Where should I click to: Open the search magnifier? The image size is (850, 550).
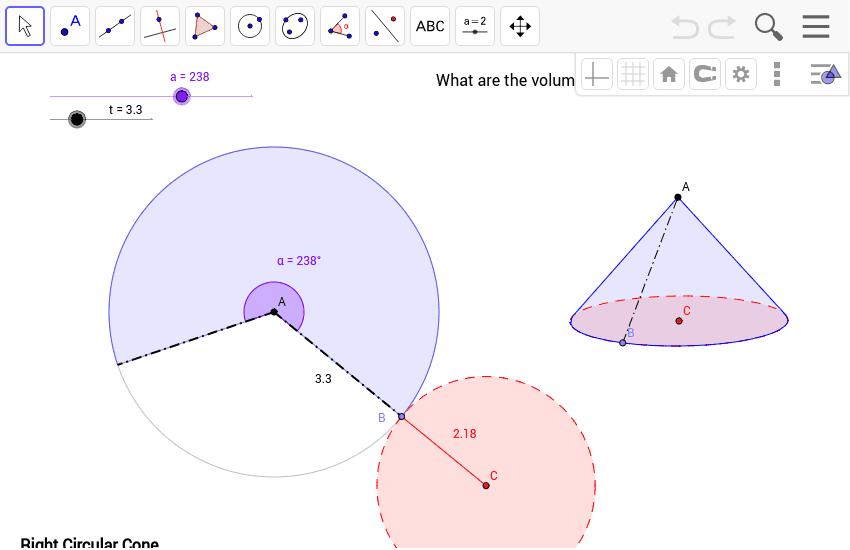click(769, 27)
